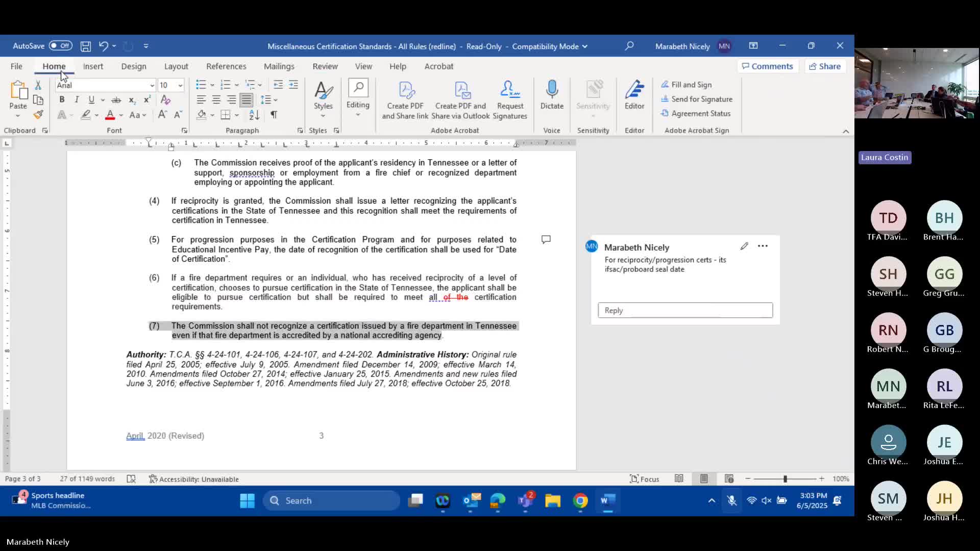
Task: Click Create PDF and Share via Outlook
Action: click(460, 101)
